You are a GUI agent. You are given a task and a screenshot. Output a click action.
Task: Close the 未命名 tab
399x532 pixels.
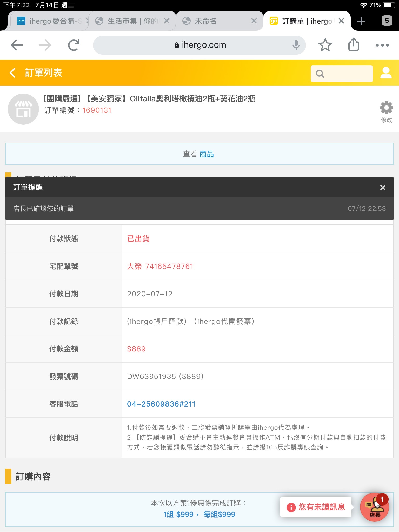[x=254, y=21]
